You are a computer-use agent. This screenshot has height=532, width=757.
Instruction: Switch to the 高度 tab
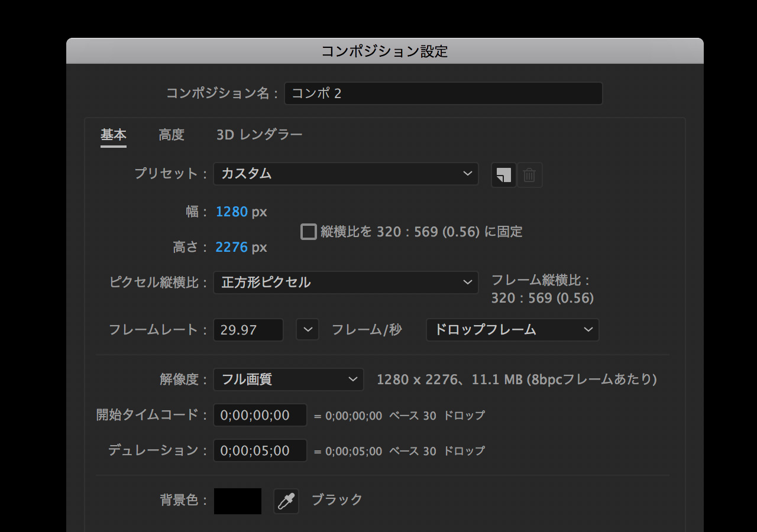172,135
